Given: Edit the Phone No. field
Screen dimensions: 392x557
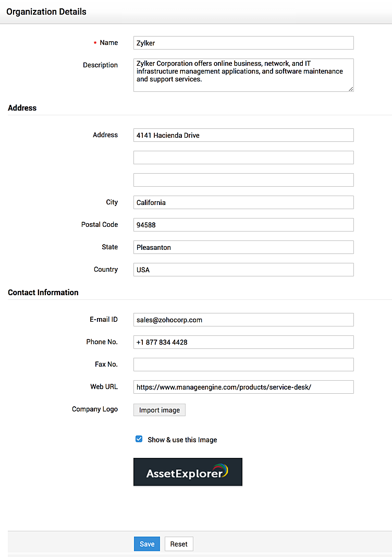Looking at the screenshot, I should point(243,342).
